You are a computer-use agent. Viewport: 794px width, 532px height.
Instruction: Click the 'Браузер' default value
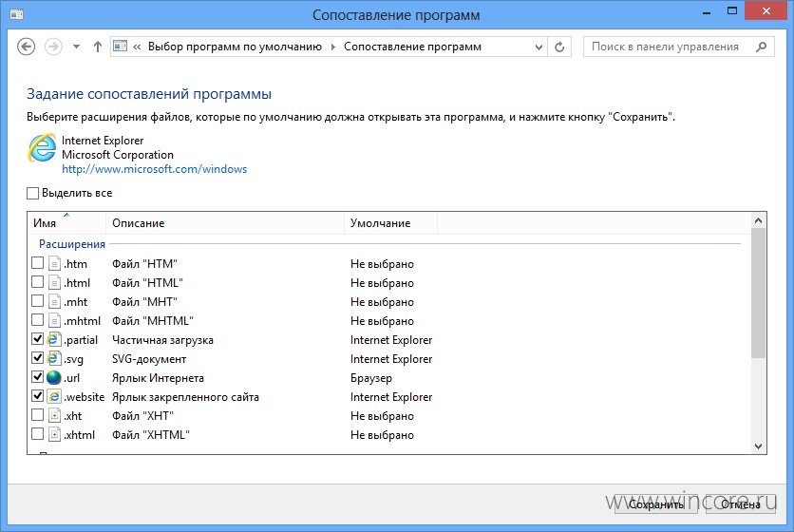coord(371,378)
